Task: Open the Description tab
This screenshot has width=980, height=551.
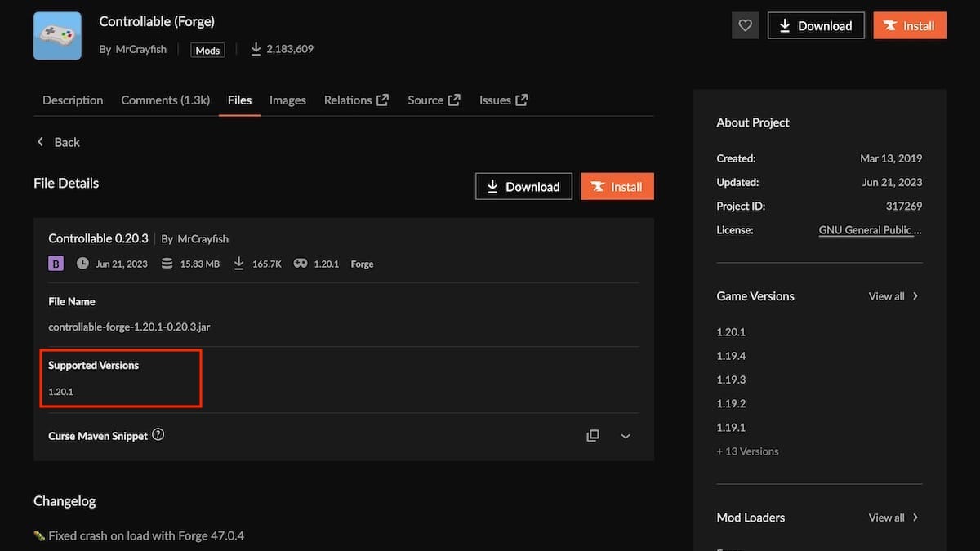Action: click(73, 100)
